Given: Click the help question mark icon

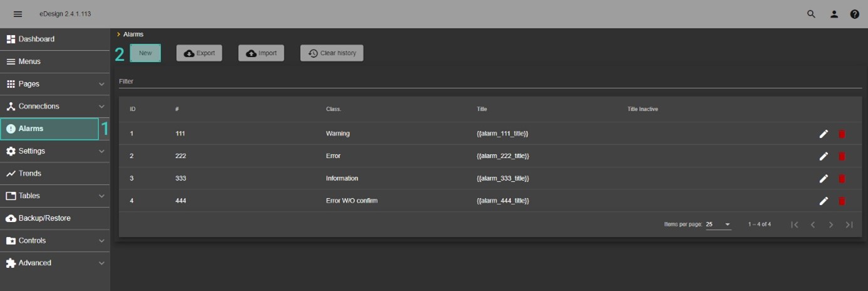Looking at the screenshot, I should point(854,14).
